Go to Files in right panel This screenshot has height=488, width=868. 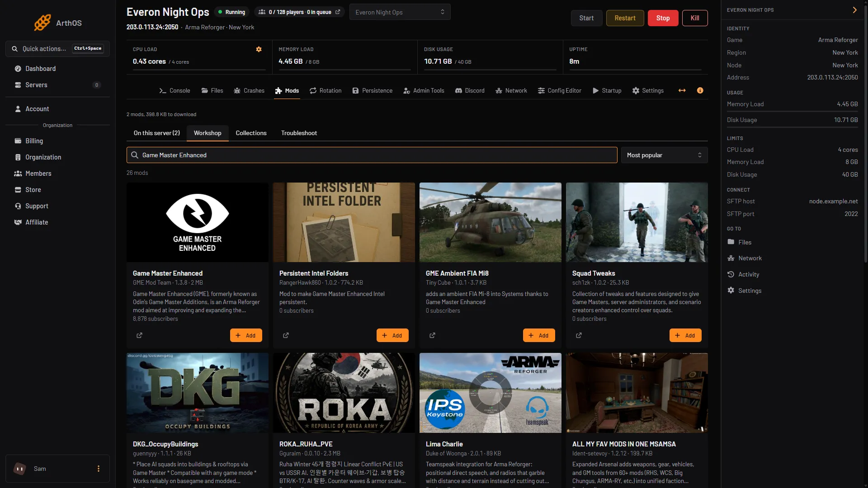point(739,242)
